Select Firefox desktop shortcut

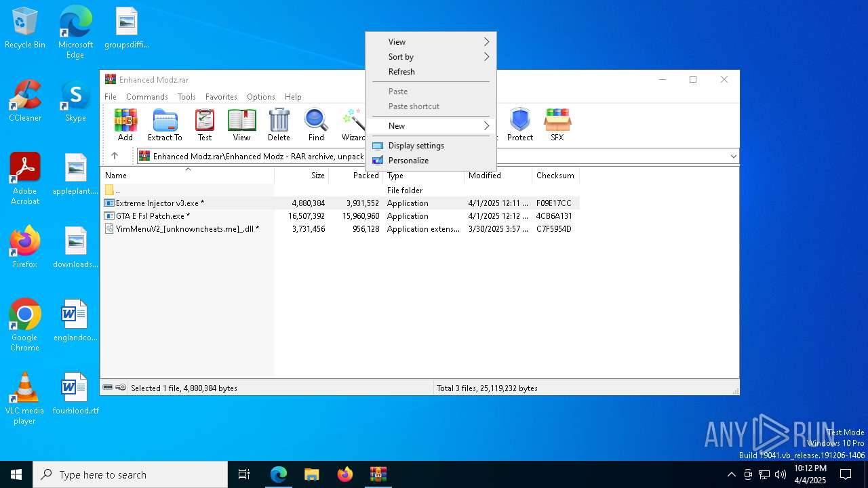click(x=25, y=248)
